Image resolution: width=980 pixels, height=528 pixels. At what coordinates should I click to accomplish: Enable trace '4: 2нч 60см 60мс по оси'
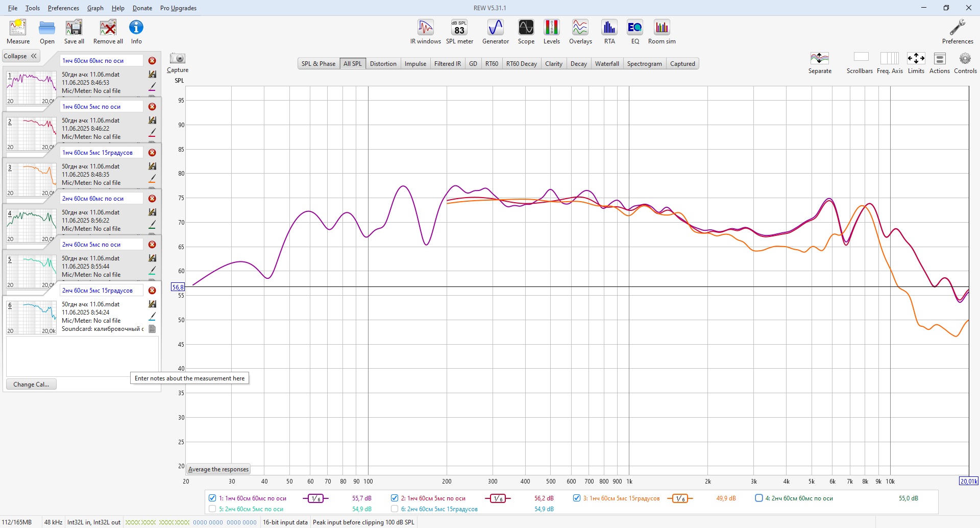[x=759, y=498]
